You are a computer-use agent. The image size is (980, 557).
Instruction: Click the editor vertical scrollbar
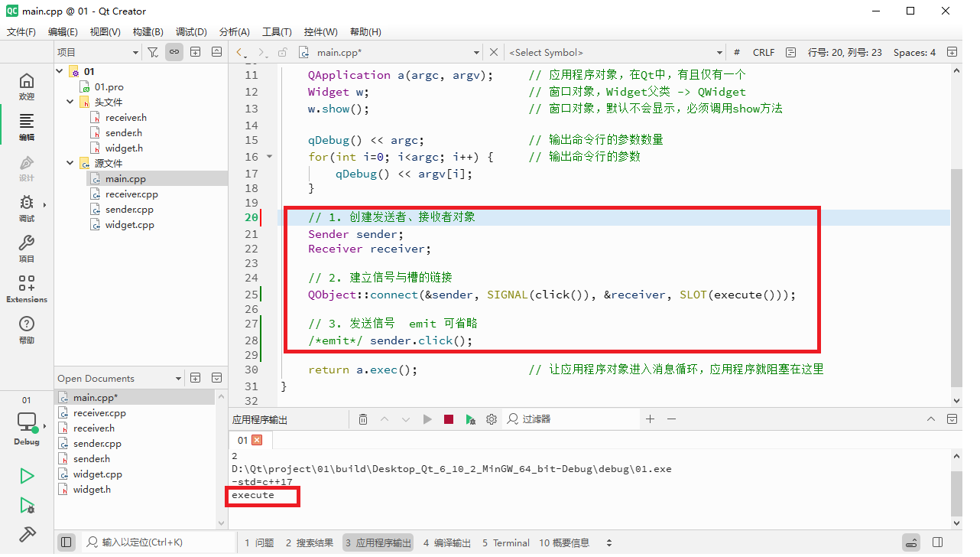coord(956,279)
